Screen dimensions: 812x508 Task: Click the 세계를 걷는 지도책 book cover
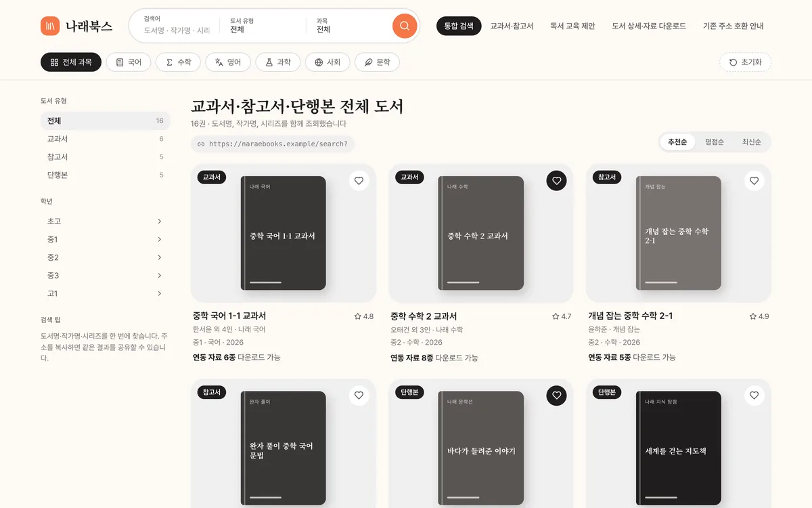[678, 448]
